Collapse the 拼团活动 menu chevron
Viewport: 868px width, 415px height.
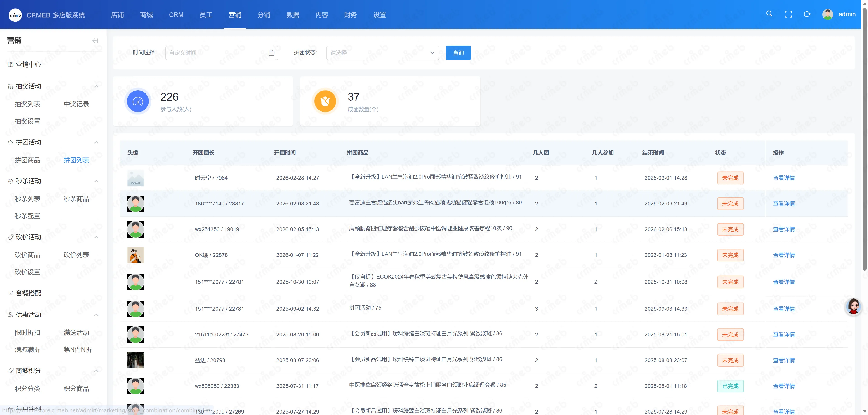(x=96, y=142)
